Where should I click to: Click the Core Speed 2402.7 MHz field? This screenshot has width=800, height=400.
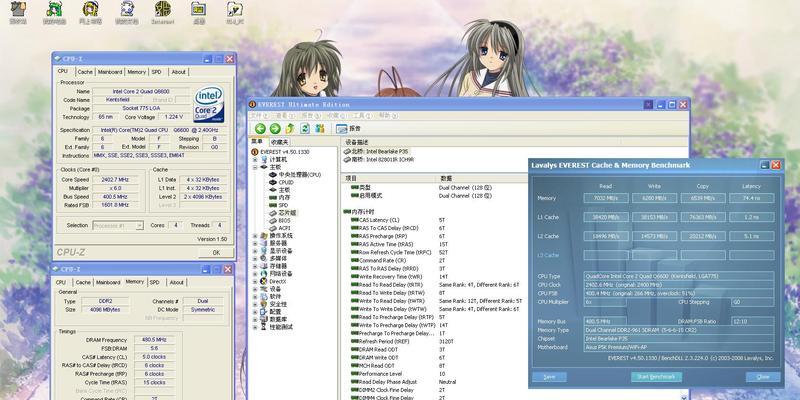pos(115,180)
